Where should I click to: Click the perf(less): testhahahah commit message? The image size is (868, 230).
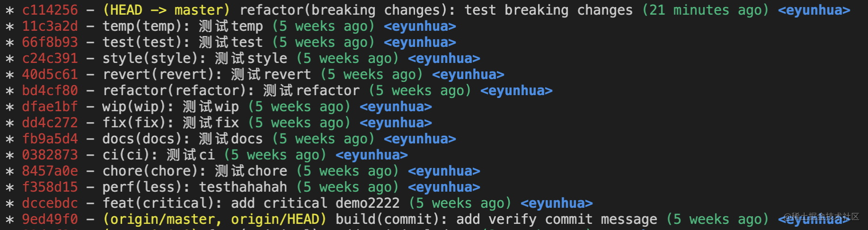pyautogui.click(x=195, y=187)
